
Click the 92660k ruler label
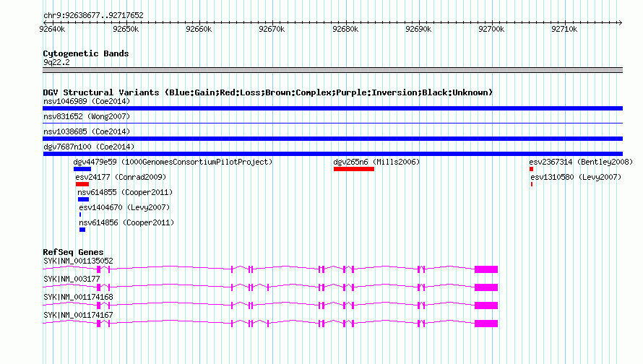(199, 29)
